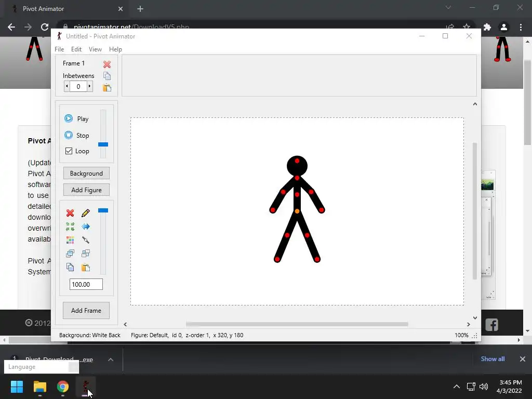Open the Chrome tab search chevron
The image size is (532, 399).
[x=448, y=7]
